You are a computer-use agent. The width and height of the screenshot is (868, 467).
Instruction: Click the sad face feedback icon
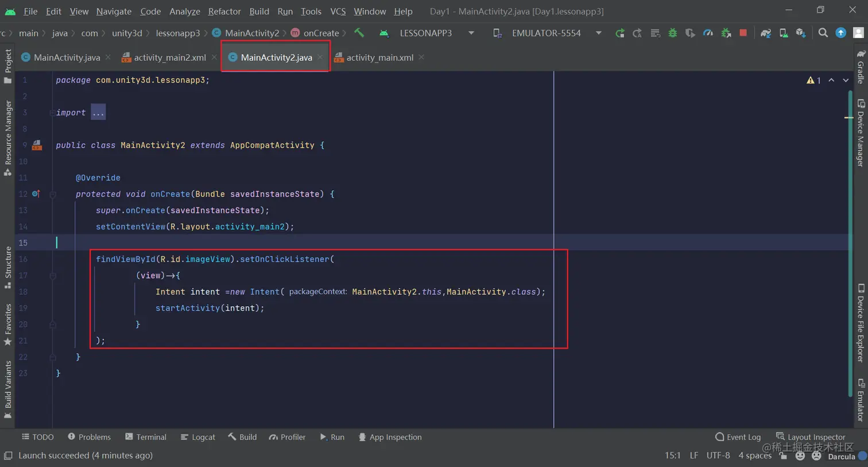(x=816, y=456)
